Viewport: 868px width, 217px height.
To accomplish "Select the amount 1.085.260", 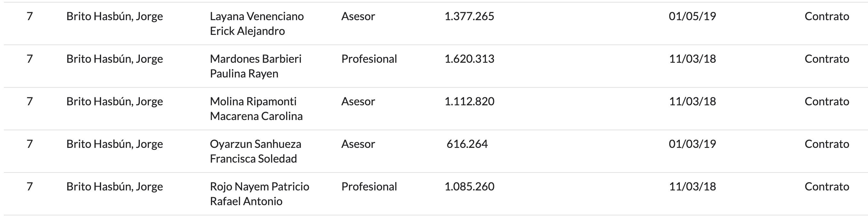I will click(x=470, y=186).
